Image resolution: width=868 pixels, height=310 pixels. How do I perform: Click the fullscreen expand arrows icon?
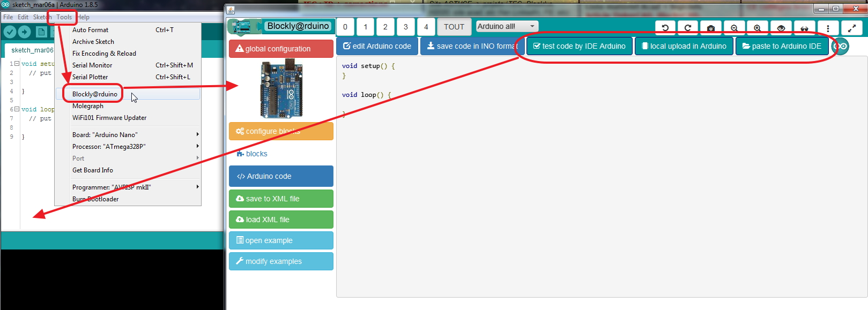[851, 28]
